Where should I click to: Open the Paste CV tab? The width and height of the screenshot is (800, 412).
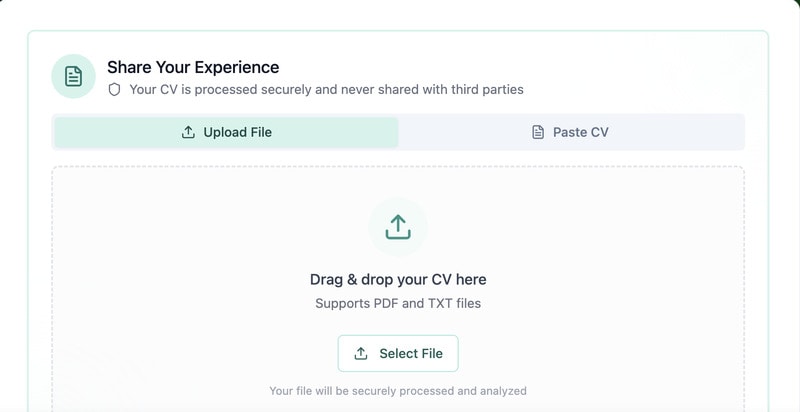tap(571, 132)
